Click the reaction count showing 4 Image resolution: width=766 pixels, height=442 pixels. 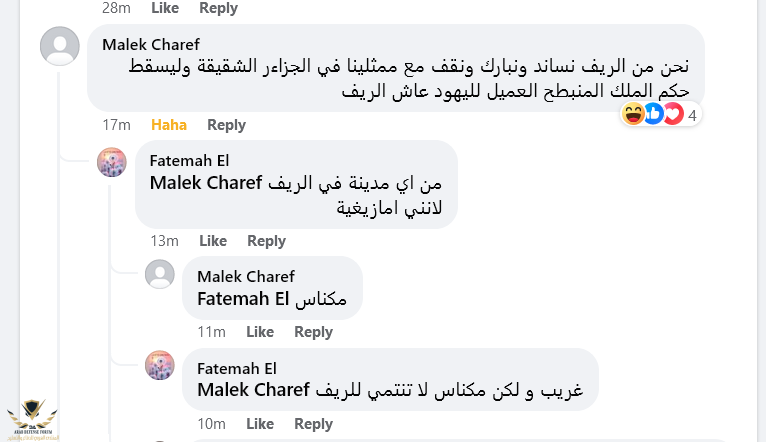[692, 115]
